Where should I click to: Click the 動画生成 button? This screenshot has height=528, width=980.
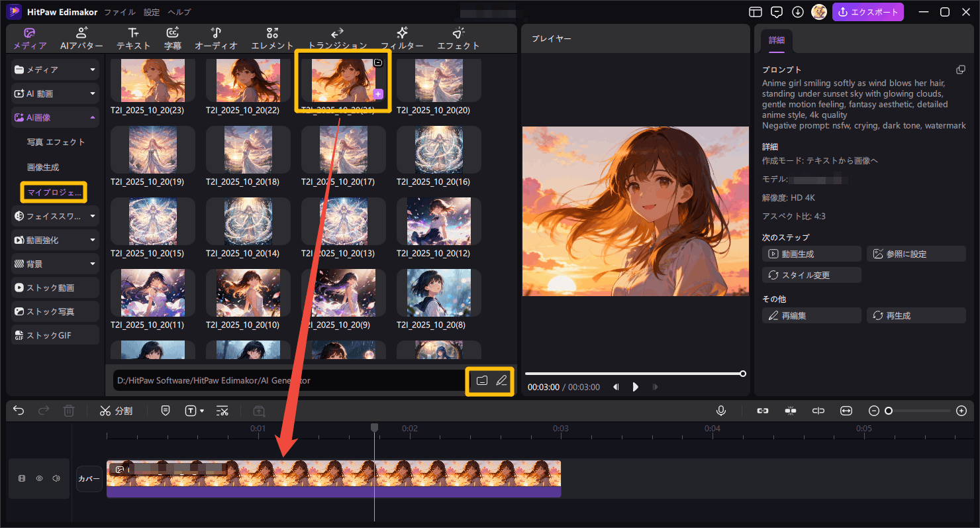(811, 254)
